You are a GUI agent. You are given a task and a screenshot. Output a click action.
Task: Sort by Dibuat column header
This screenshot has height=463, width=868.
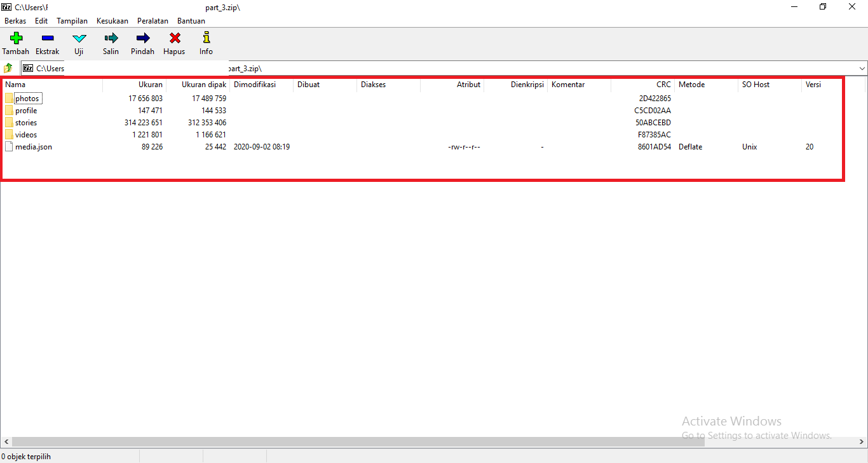pyautogui.click(x=325, y=85)
